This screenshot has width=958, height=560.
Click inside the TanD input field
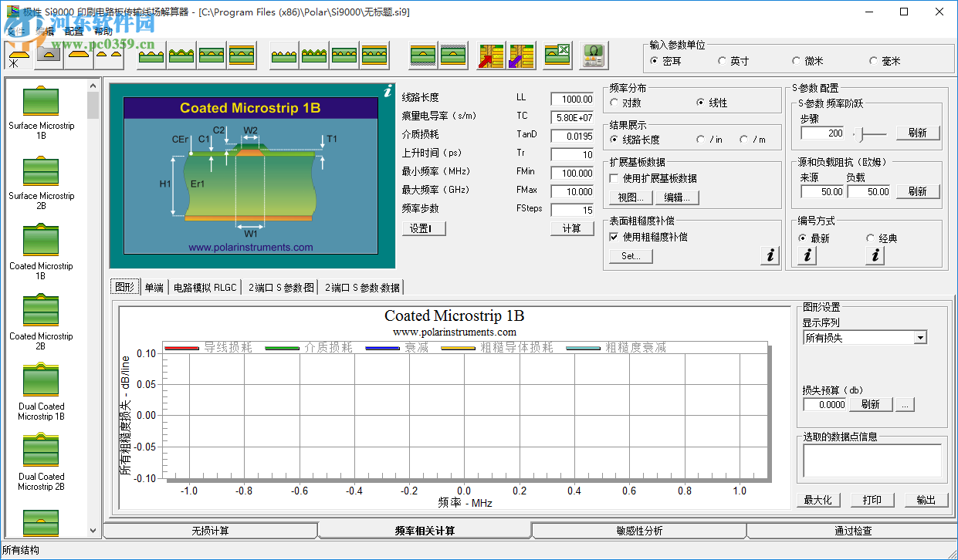coord(572,135)
